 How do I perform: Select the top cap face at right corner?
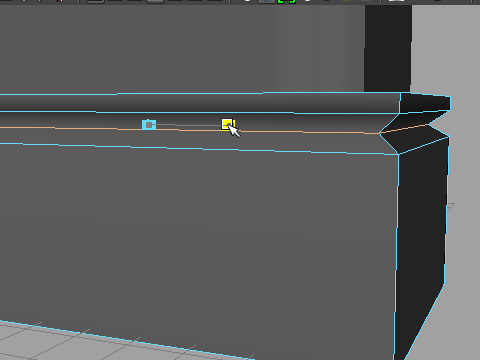[x=425, y=103]
